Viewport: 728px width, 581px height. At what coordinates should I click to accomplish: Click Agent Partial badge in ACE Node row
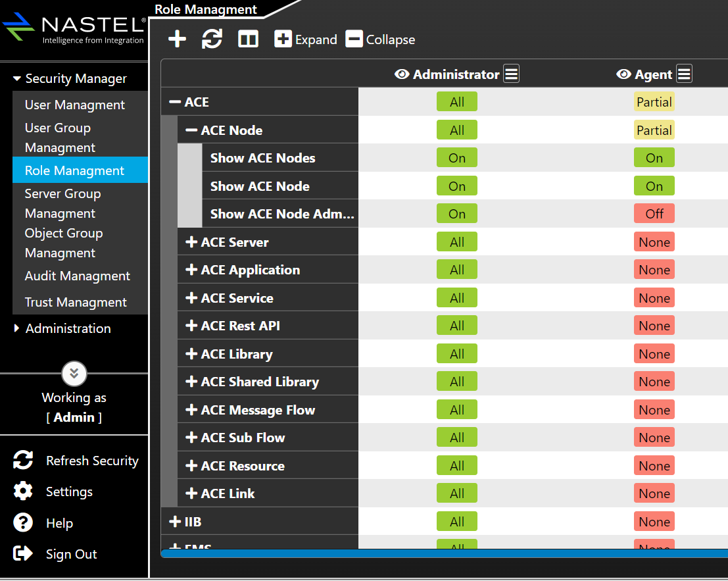[654, 130]
